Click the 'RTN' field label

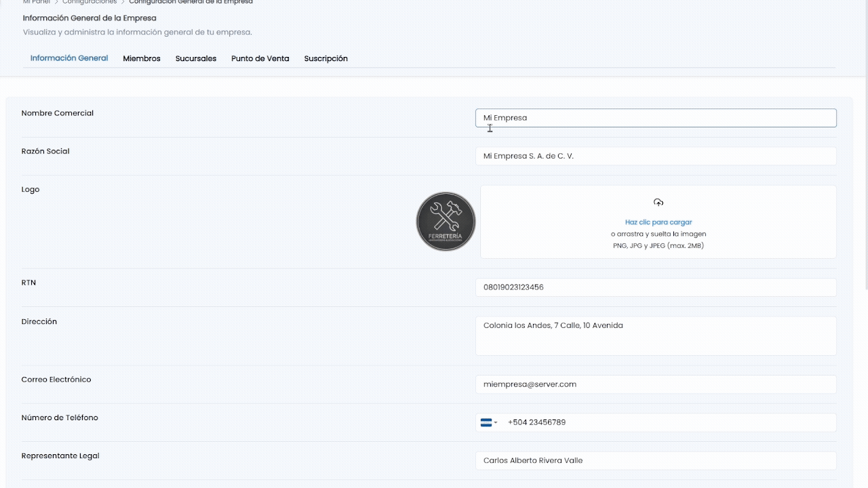tap(28, 283)
